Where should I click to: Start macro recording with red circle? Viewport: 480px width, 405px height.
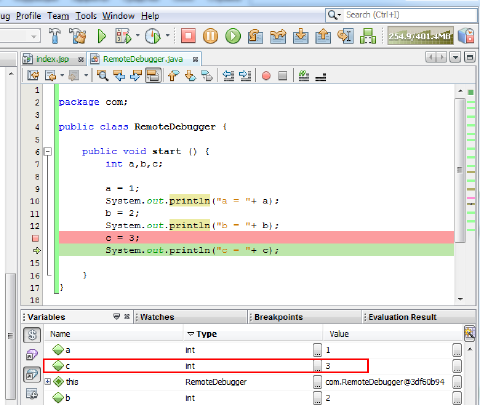266,76
